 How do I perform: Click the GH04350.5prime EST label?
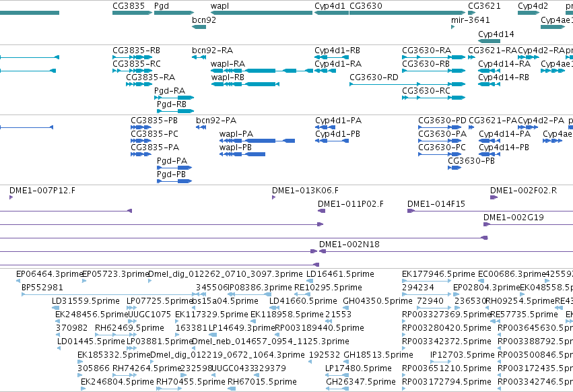(x=378, y=301)
